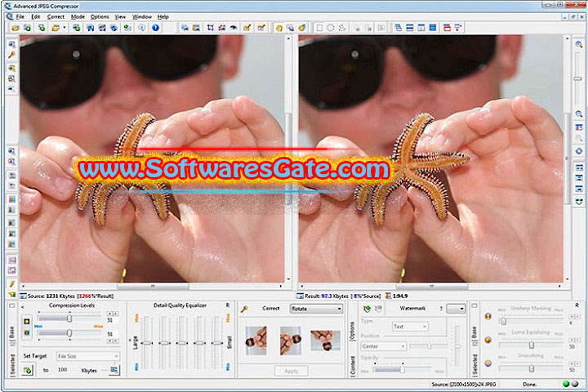Click stepper buttons beside Unsharp Masking value
The height and width of the screenshot is (392, 588).
tap(575, 317)
